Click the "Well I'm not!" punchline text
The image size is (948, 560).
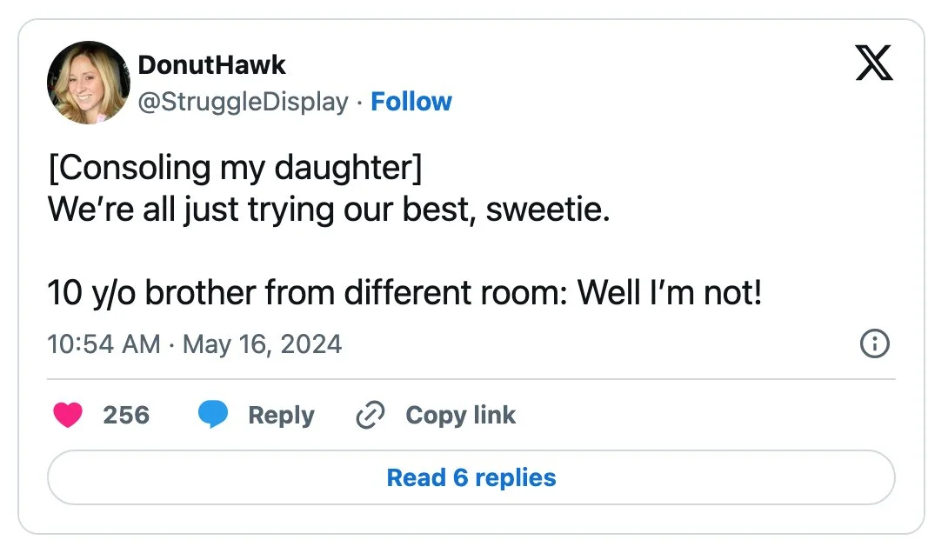pos(670,293)
